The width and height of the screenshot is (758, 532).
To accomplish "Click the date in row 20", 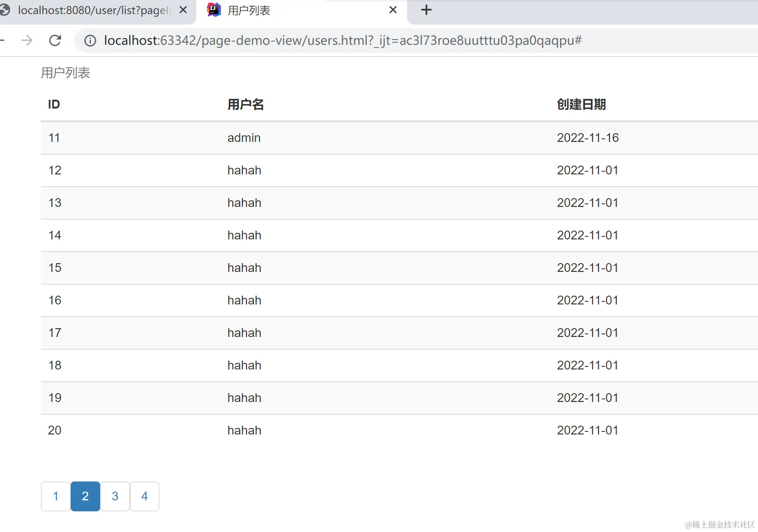I will click(588, 431).
